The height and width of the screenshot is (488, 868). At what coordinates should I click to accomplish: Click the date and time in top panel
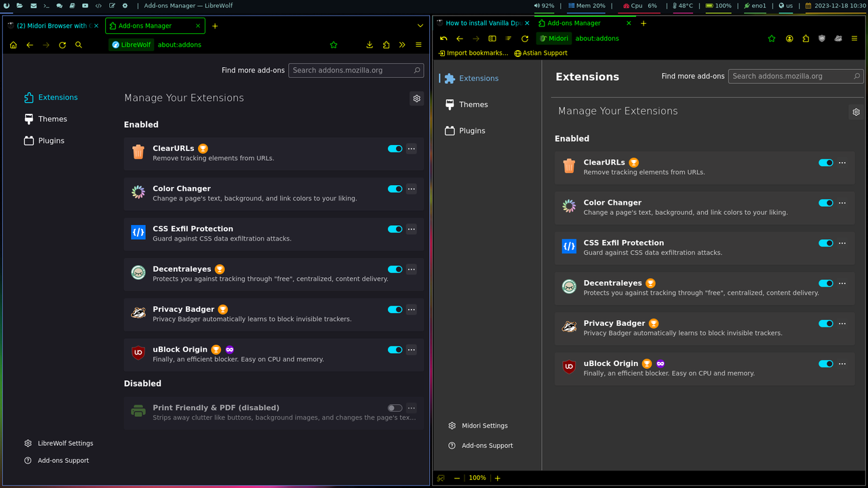click(x=835, y=5)
